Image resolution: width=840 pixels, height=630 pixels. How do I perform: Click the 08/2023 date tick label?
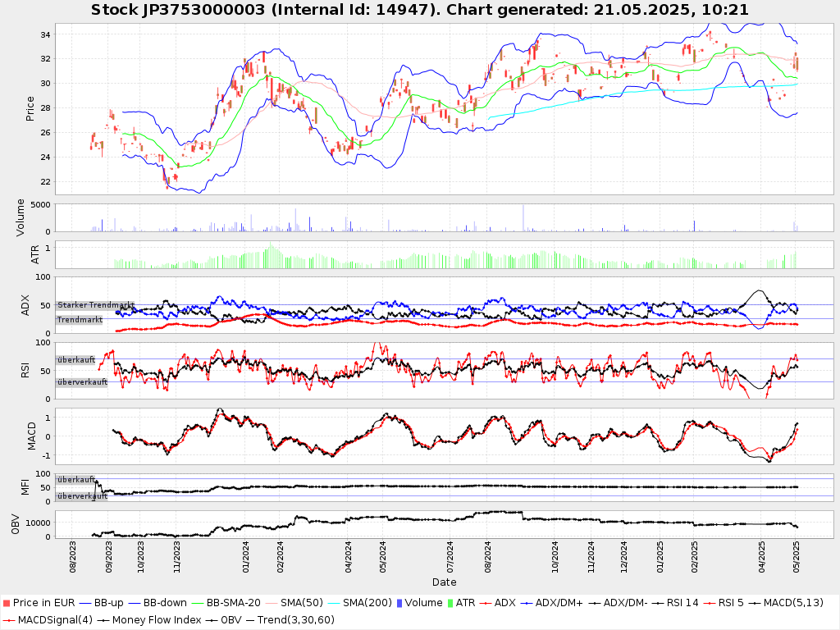coord(72,557)
